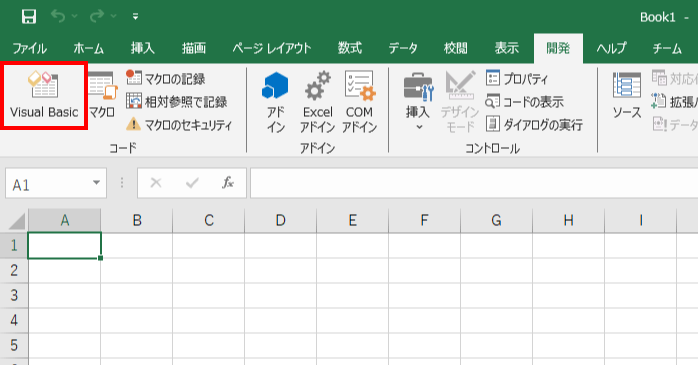Click the formula bar Cancel X
Screen dimensions: 698x365
(x=156, y=182)
